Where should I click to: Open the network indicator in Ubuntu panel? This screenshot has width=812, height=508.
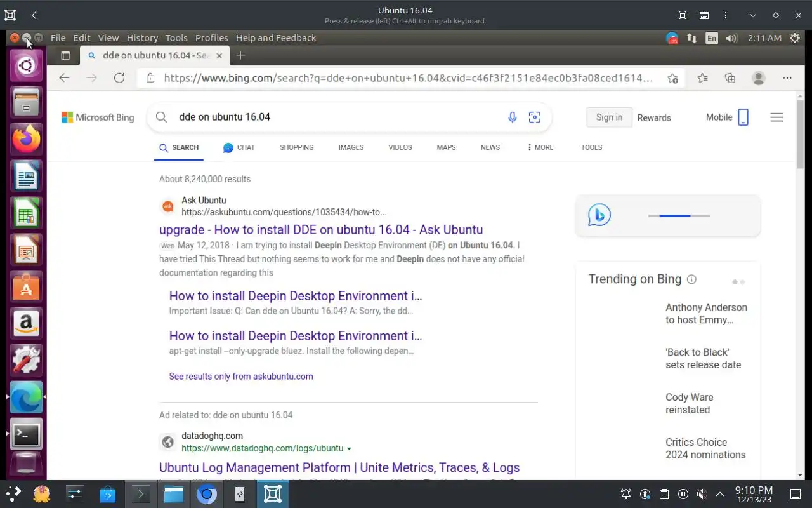pyautogui.click(x=692, y=38)
